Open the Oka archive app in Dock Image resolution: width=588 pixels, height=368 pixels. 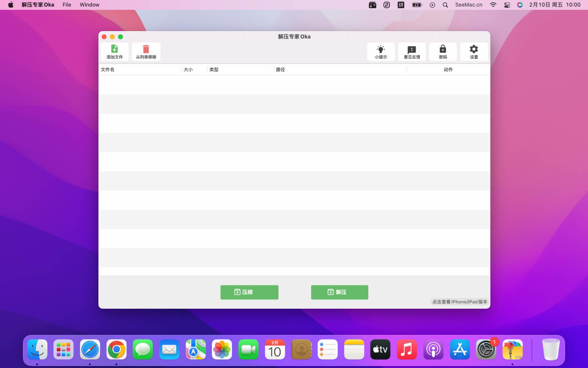coord(512,350)
